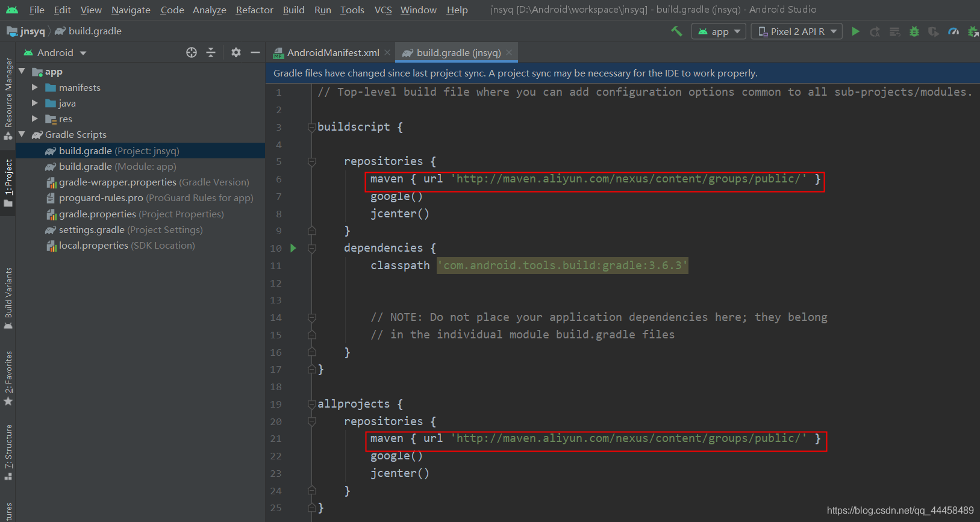Start debugging with the green bug icon

point(914,31)
